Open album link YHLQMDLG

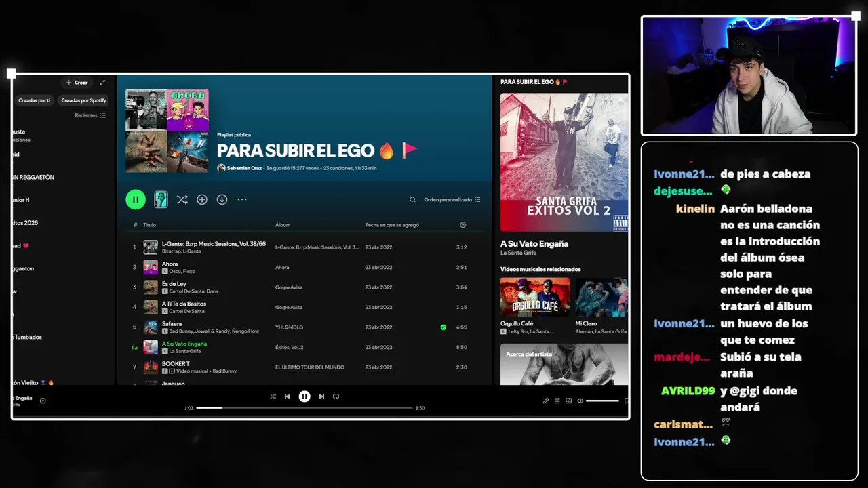(289, 327)
